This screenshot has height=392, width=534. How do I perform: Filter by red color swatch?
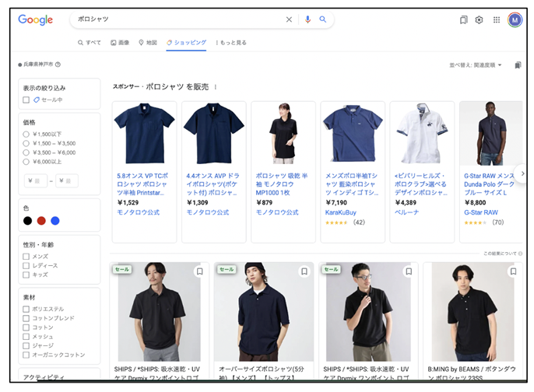pyautogui.click(x=41, y=221)
